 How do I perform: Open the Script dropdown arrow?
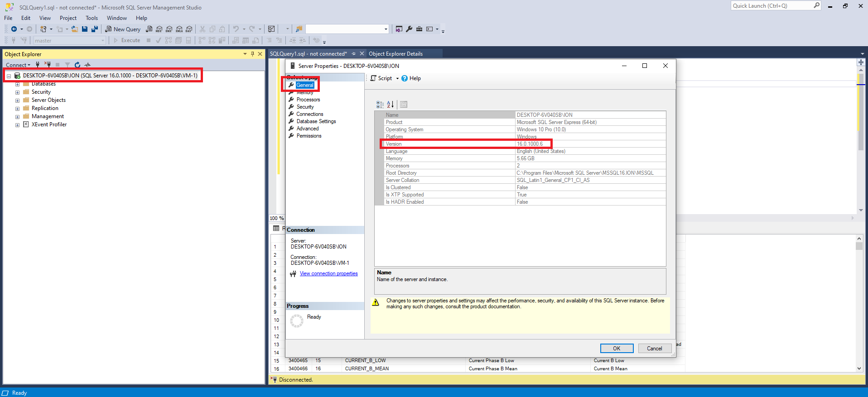point(397,78)
